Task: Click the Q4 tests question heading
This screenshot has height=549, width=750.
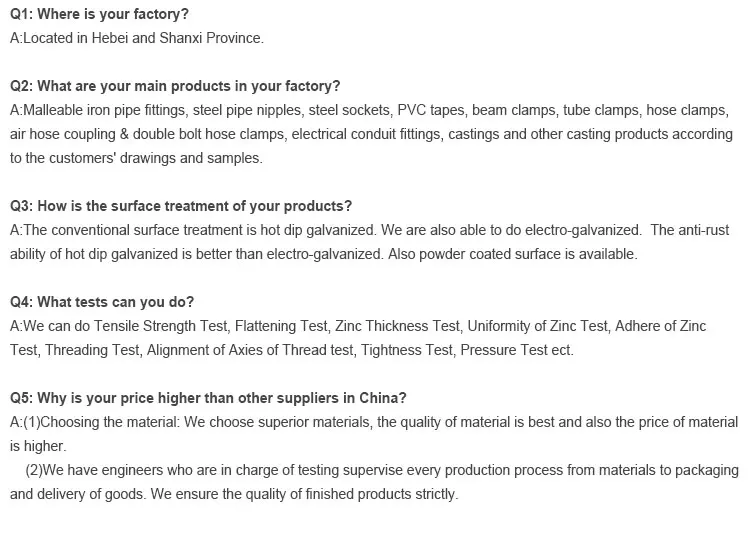Action: 102,302
